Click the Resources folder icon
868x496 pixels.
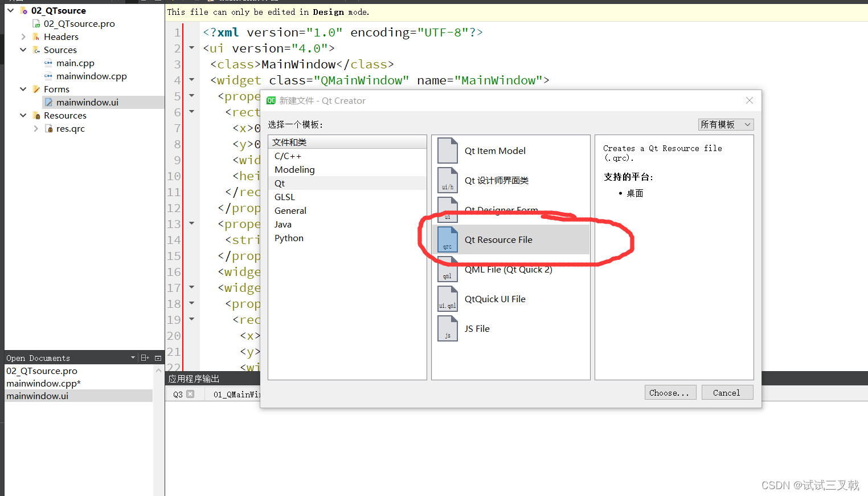(36, 115)
